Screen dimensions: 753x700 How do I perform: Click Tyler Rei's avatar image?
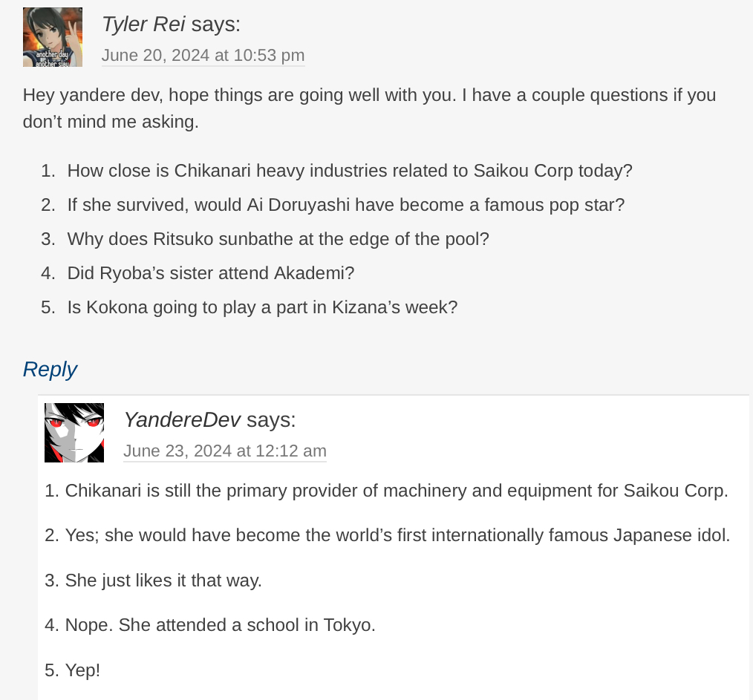pyautogui.click(x=53, y=37)
